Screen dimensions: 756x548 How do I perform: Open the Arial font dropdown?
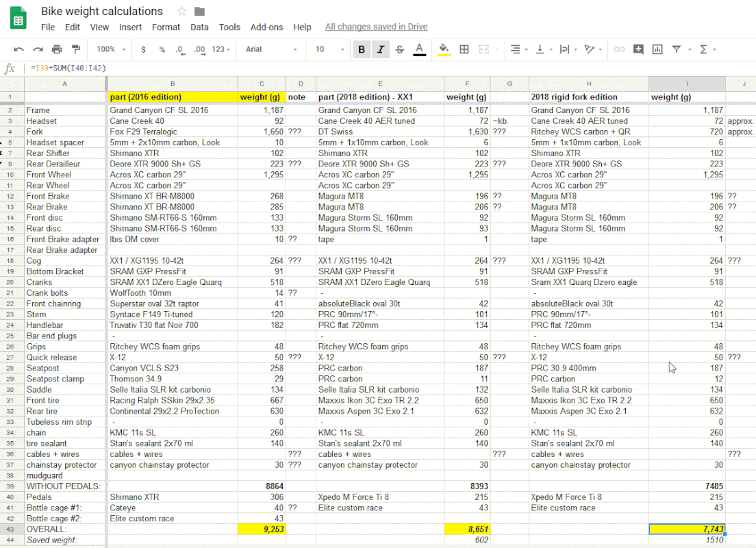271,49
